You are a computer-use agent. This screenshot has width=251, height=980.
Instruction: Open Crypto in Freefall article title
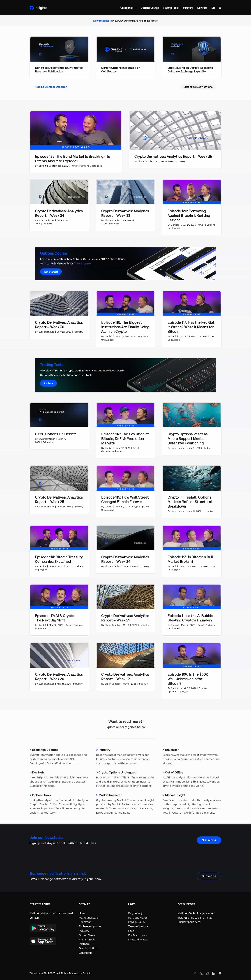[x=190, y=502]
